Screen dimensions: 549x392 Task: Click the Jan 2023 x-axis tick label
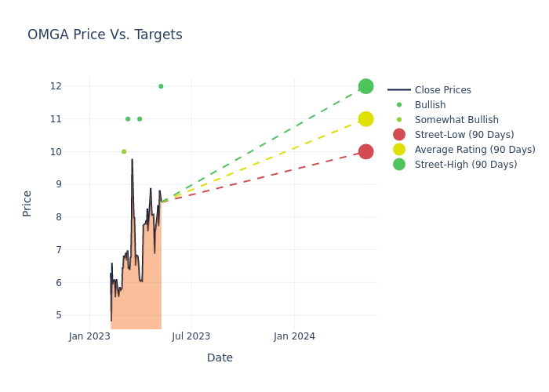(89, 336)
